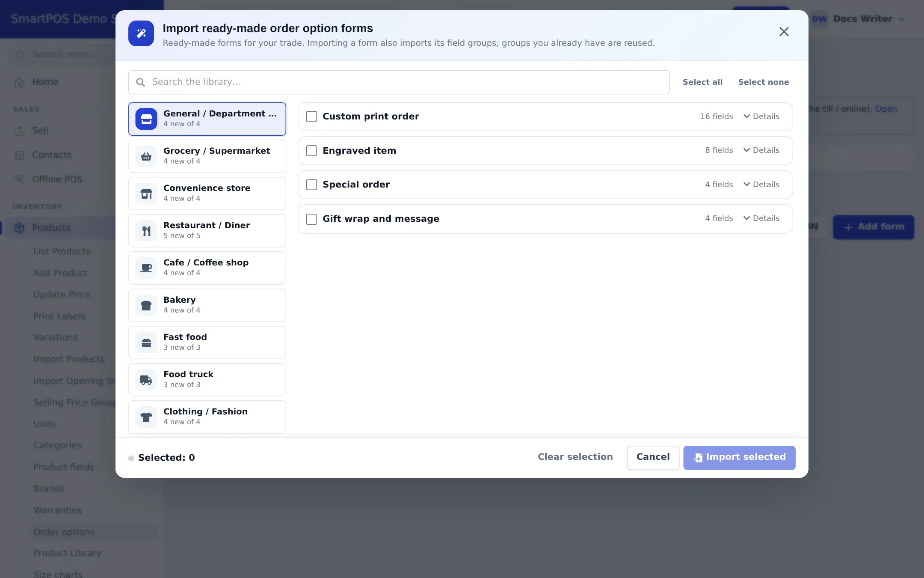Show Details for Special order
Screen dimensions: 924x578
(x=761, y=185)
